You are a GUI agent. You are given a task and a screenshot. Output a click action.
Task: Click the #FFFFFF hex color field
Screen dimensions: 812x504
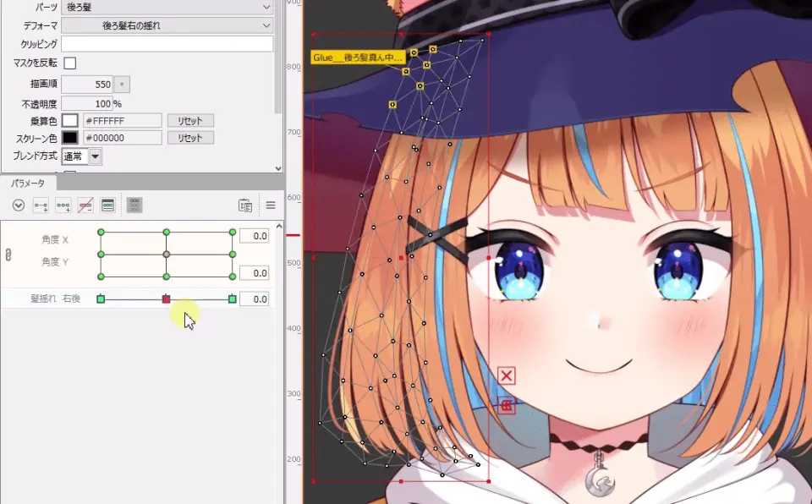click(x=123, y=121)
